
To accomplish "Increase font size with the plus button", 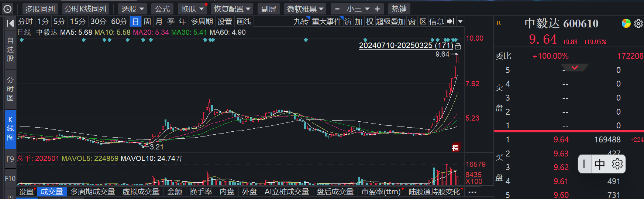I will 377,9.
